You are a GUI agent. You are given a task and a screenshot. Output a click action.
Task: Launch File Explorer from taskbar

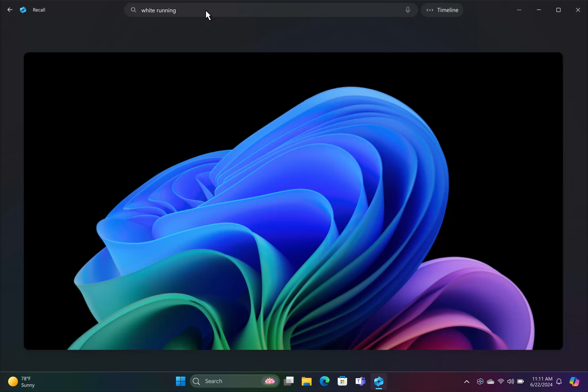point(307,381)
